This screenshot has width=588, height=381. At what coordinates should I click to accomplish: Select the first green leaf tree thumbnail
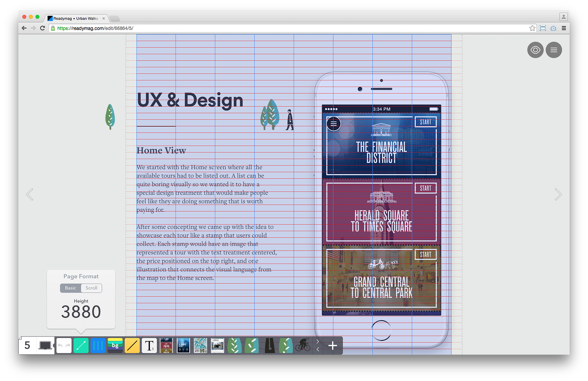(x=234, y=345)
